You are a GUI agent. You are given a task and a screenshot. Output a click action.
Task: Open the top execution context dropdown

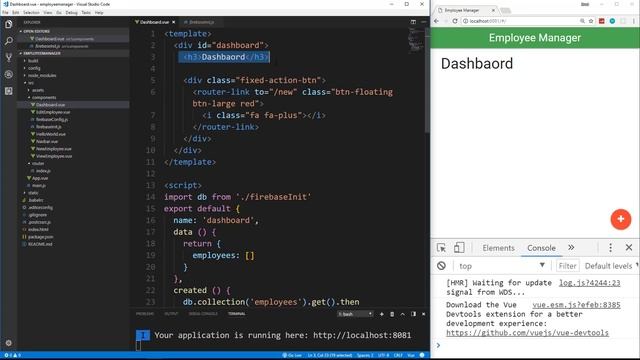pos(502,266)
